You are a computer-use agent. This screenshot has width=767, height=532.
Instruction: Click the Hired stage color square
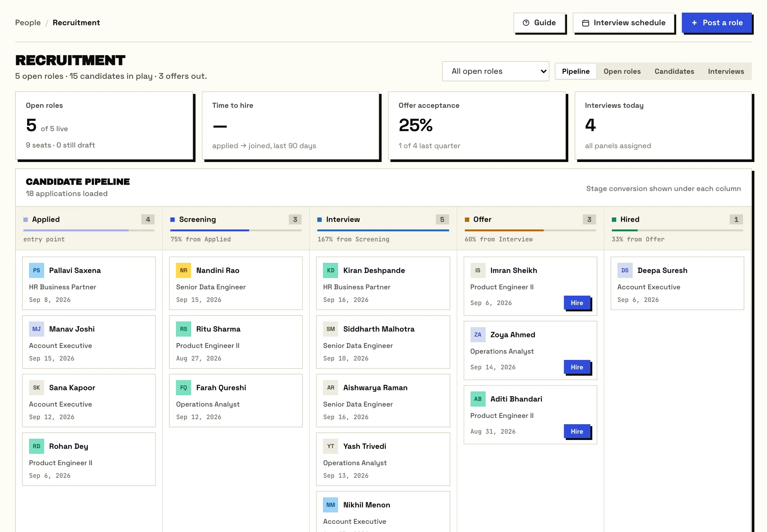click(614, 219)
